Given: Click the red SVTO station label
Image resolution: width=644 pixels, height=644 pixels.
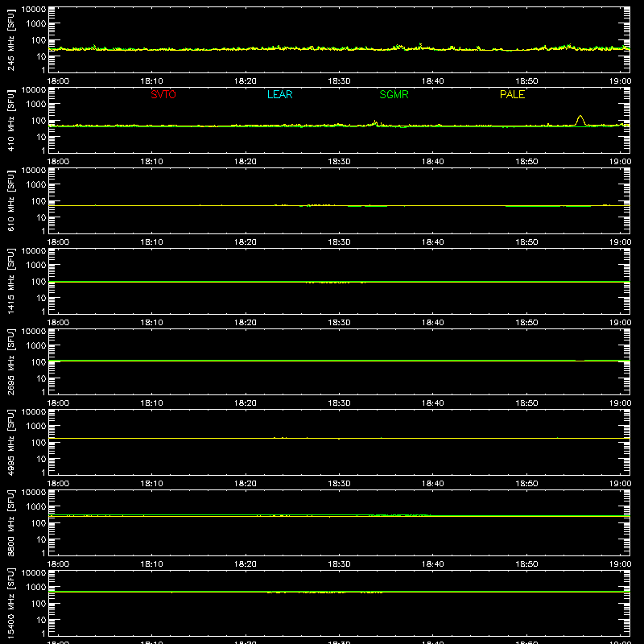Looking at the screenshot, I should tap(163, 94).
